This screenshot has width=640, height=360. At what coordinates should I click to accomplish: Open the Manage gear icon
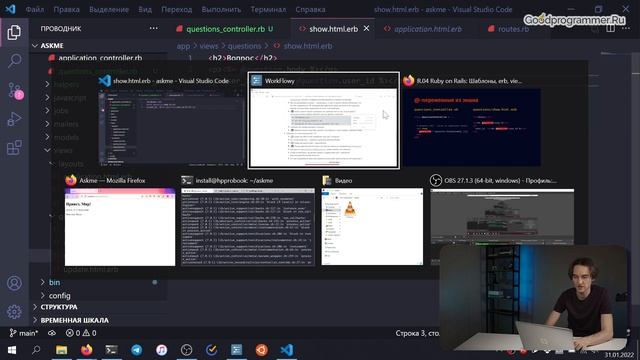(x=14, y=311)
